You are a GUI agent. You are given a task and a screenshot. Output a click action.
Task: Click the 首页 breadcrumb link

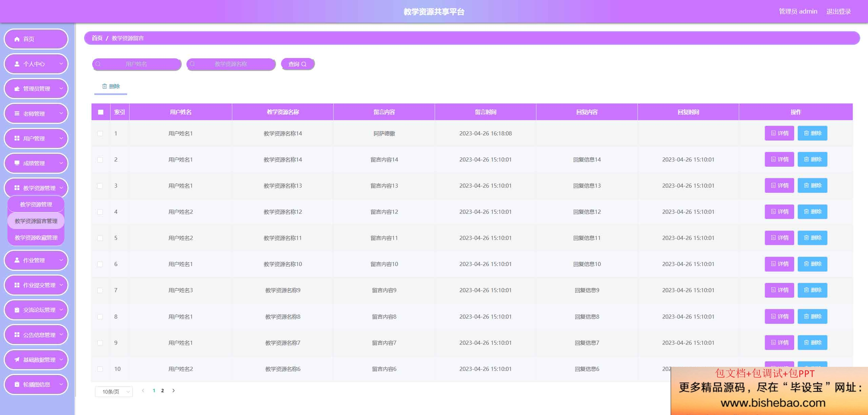coord(97,38)
